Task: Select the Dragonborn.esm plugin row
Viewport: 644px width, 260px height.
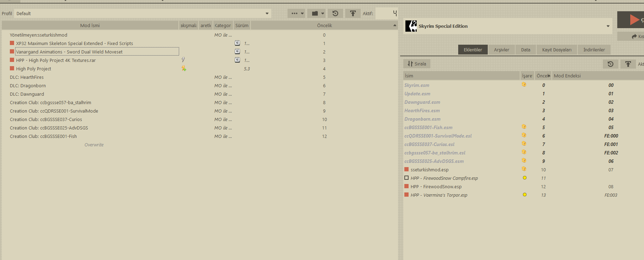Action: [524, 119]
